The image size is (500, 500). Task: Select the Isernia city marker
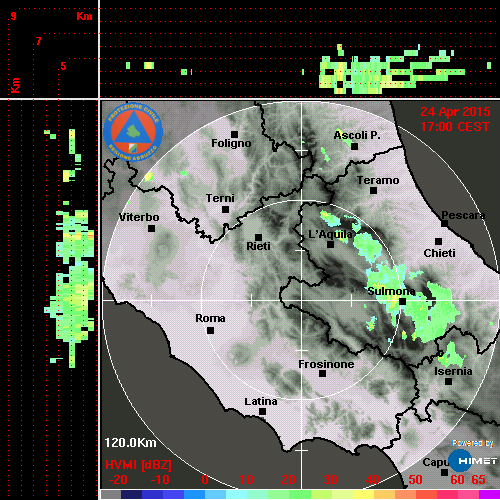pyautogui.click(x=449, y=381)
